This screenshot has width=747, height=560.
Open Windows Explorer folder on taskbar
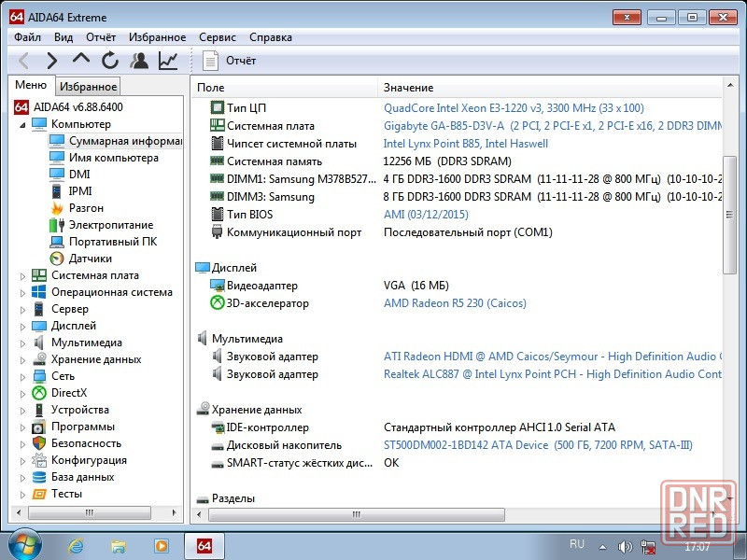pyautogui.click(x=119, y=546)
